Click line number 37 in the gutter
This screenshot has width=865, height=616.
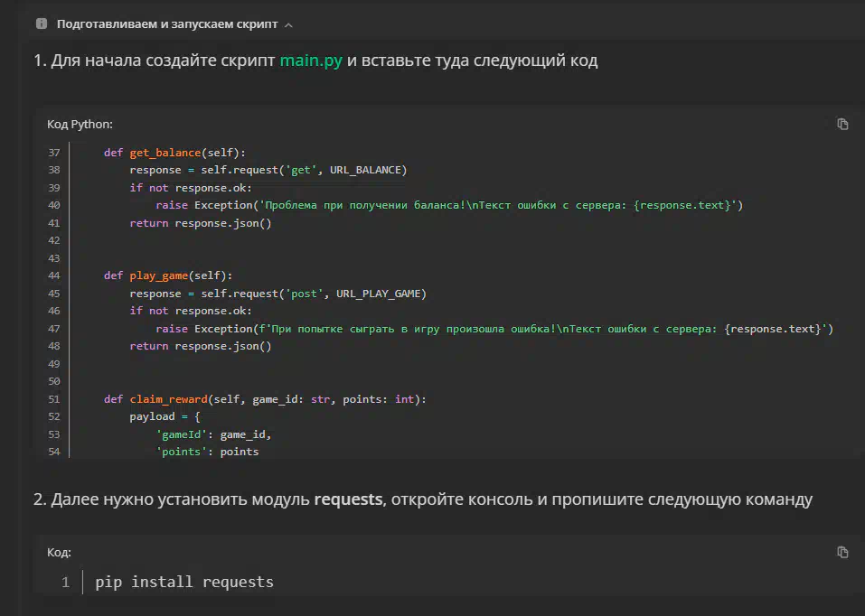click(x=54, y=153)
